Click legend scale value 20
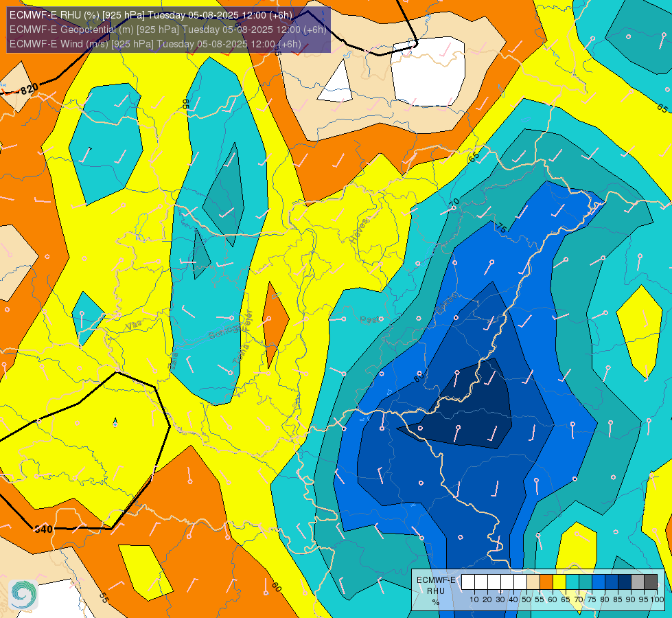This screenshot has height=618, width=672. point(487,599)
